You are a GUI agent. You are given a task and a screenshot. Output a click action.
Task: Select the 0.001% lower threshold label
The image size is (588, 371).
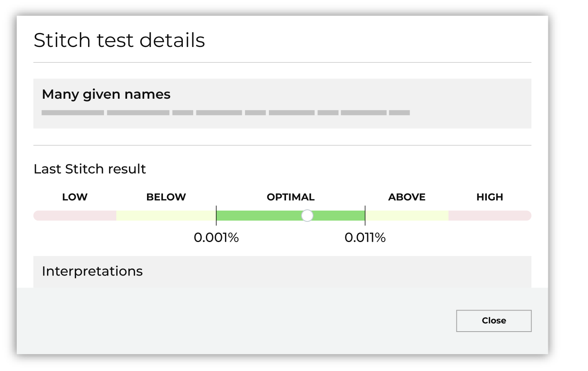pyautogui.click(x=216, y=238)
